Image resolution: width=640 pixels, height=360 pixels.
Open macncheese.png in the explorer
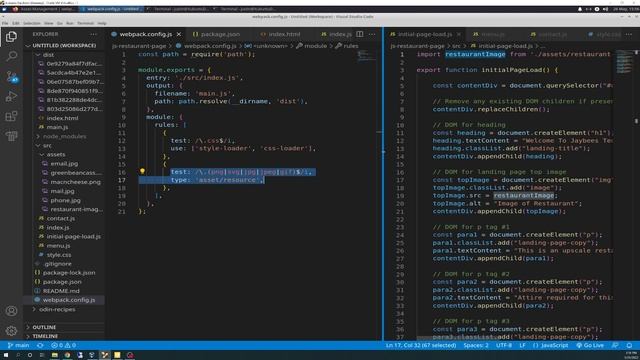pyautogui.click(x=76, y=182)
